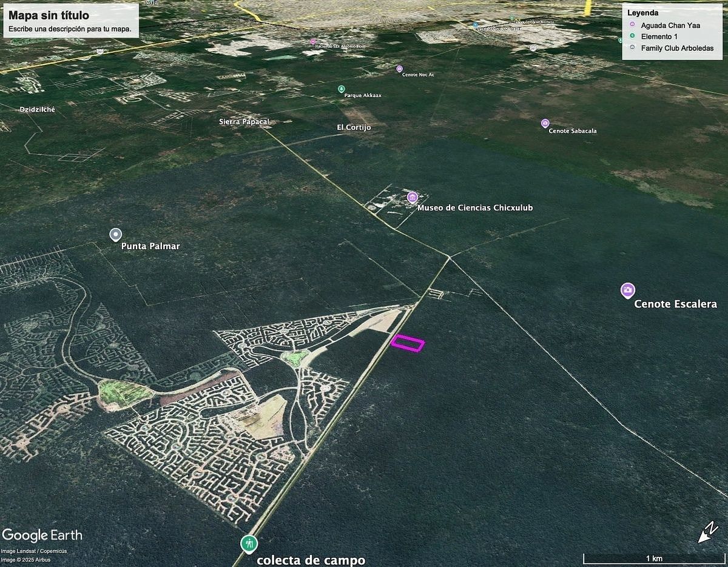Viewport: 728px width, 567px height.
Task: Open the Parque Akkaax green marker
Action: 341,89
